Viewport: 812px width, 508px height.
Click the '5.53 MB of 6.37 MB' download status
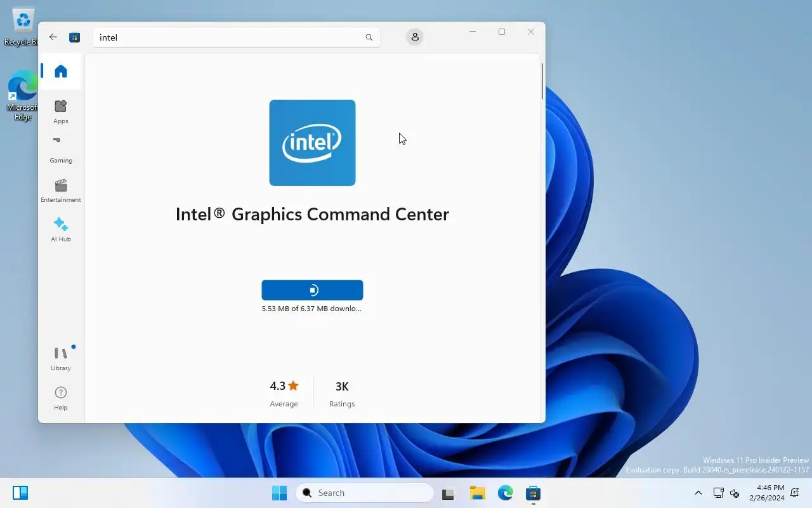[311, 309]
